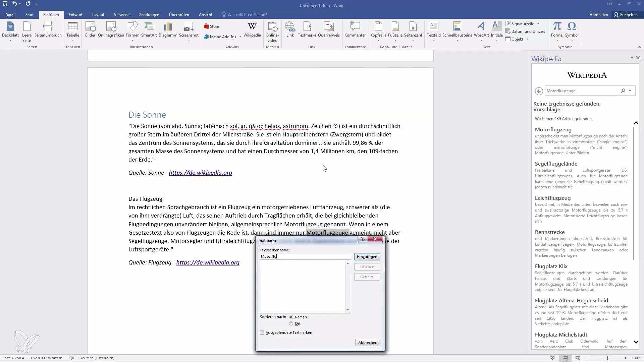Viewport: 644px width, 362px height.
Task: Switch to the Verweise tab
Action: pos(122,15)
